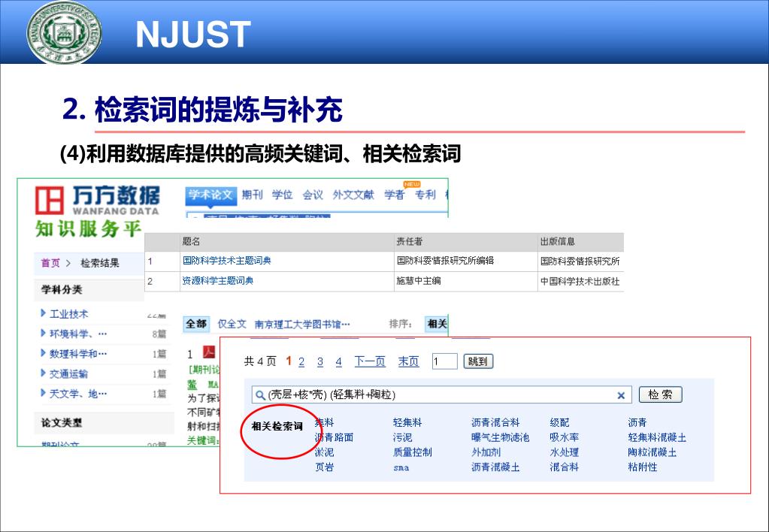Go to 下一页

[x=370, y=362]
